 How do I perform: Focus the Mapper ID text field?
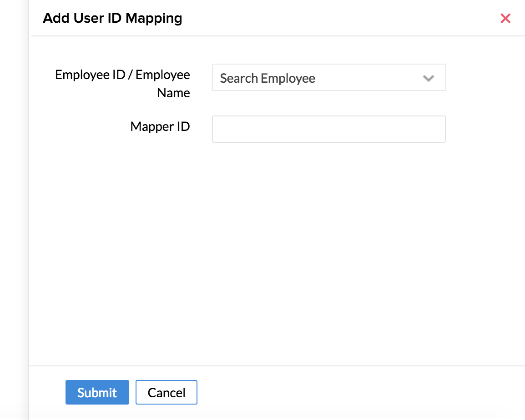click(328, 129)
